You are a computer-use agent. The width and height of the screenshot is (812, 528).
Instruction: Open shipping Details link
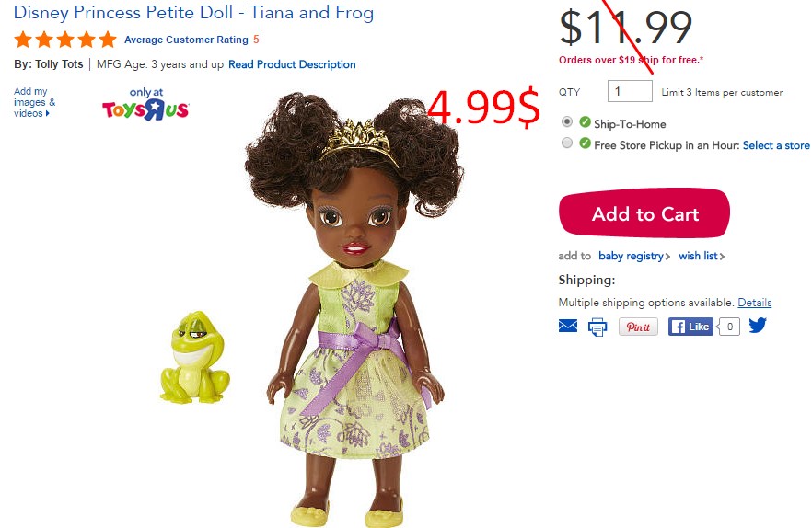(x=755, y=303)
